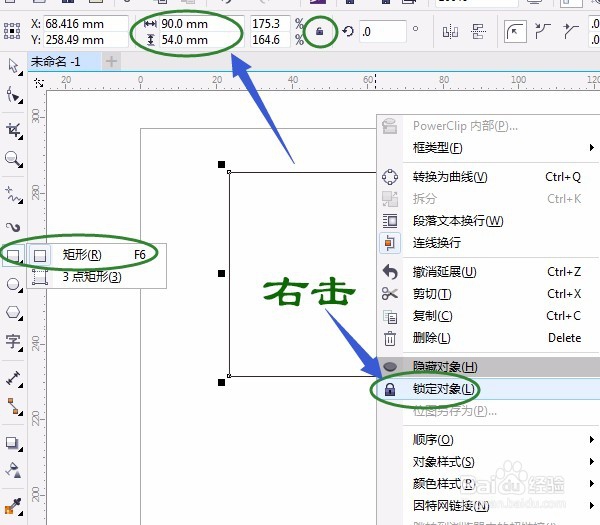Select the Polygon tool
The width and height of the screenshot is (600, 525).
(x=13, y=312)
